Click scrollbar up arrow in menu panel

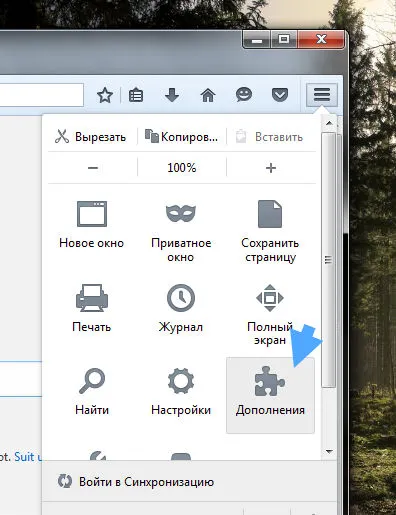[x=329, y=123]
